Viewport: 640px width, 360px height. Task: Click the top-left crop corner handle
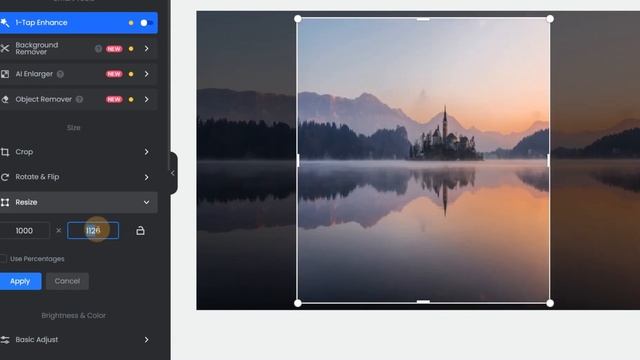point(298,19)
